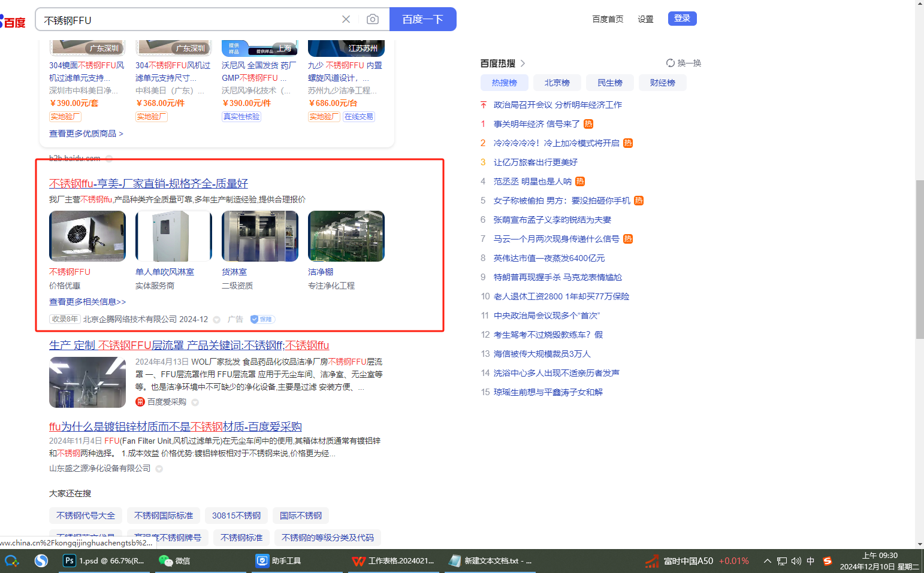The image size is (924, 573).
Task: Expand 百度热搜 using its arrow
Action: (x=523, y=63)
